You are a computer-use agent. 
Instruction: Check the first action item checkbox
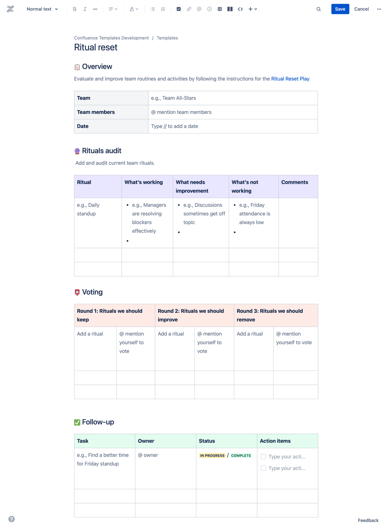[263, 456]
